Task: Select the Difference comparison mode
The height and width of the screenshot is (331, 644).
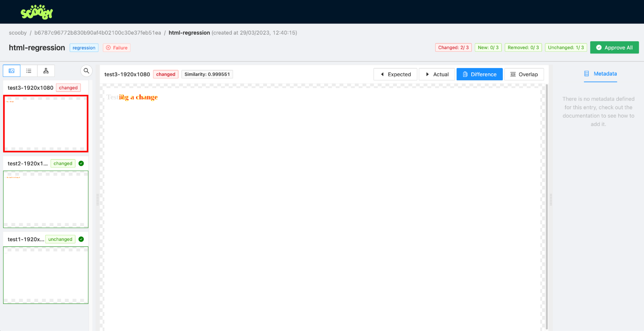Action: coord(479,74)
